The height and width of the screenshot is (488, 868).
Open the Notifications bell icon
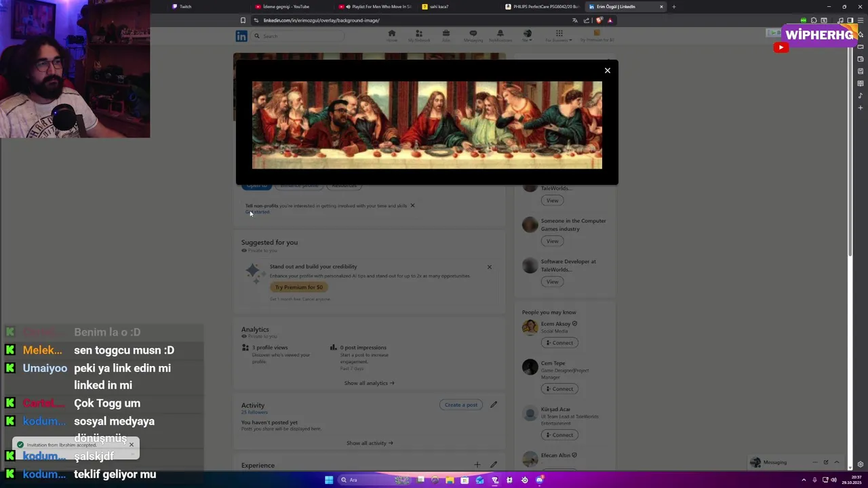pos(500,36)
